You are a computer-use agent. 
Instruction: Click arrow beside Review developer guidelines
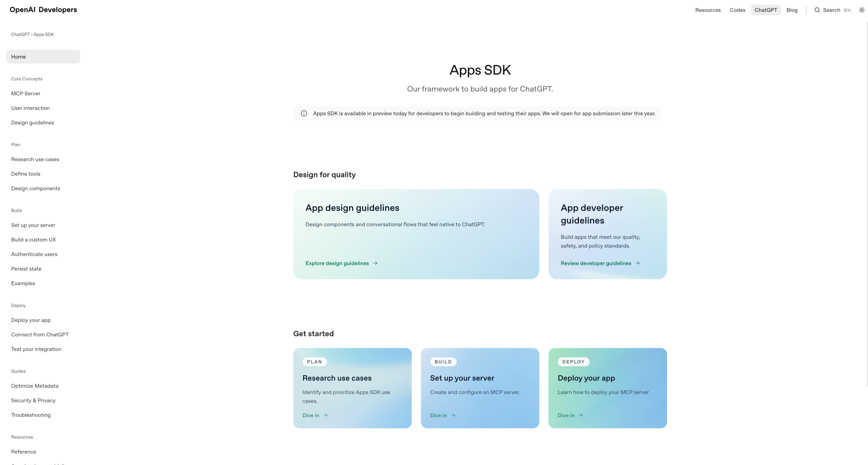tap(637, 263)
